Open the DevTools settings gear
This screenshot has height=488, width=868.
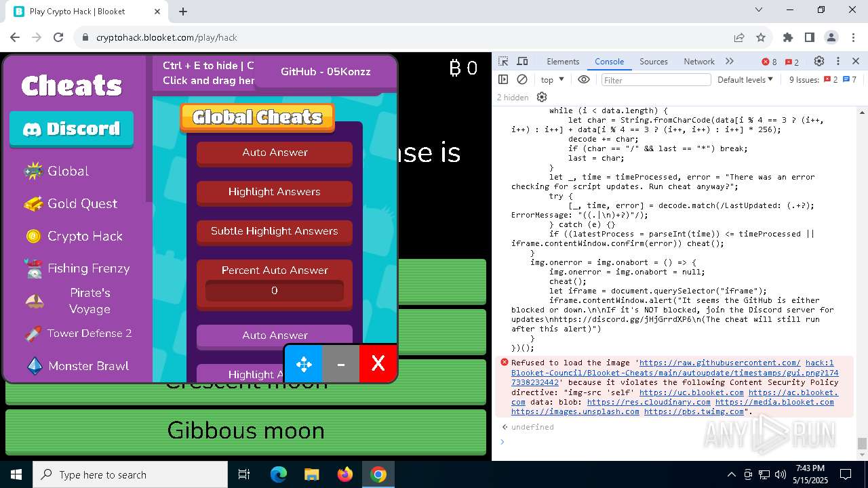(x=819, y=61)
